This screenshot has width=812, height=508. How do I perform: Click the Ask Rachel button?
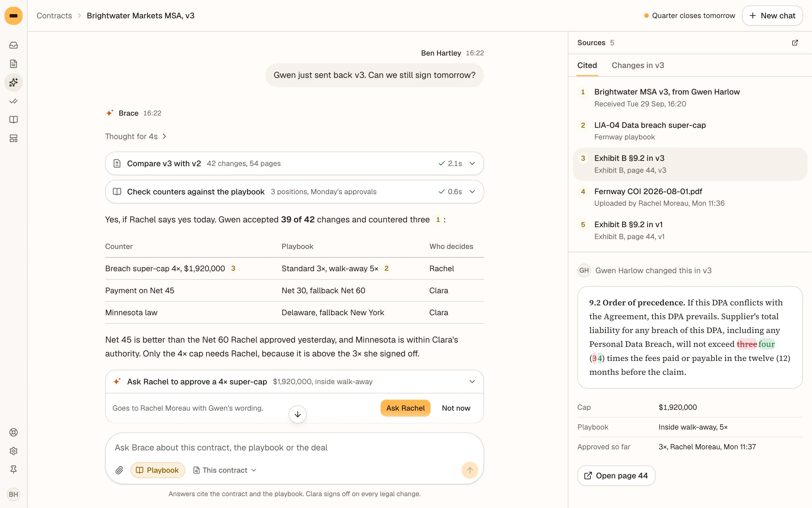405,408
